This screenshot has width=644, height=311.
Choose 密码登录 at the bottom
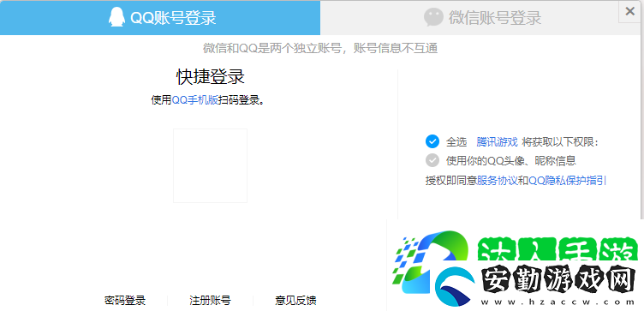point(125,301)
